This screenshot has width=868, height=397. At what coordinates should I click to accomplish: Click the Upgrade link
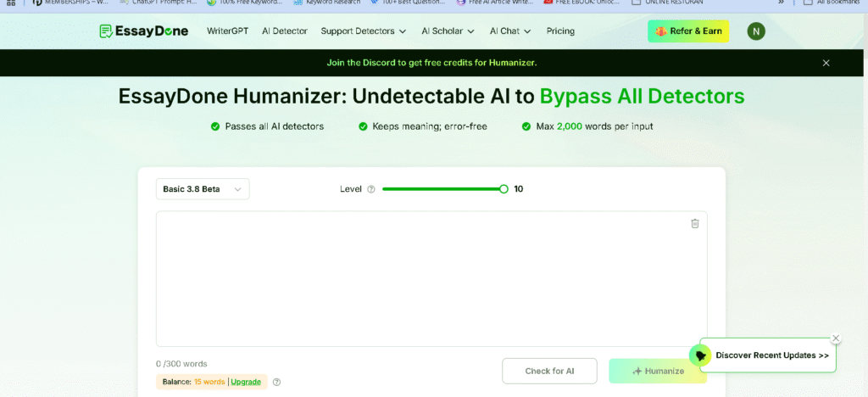[x=246, y=382]
